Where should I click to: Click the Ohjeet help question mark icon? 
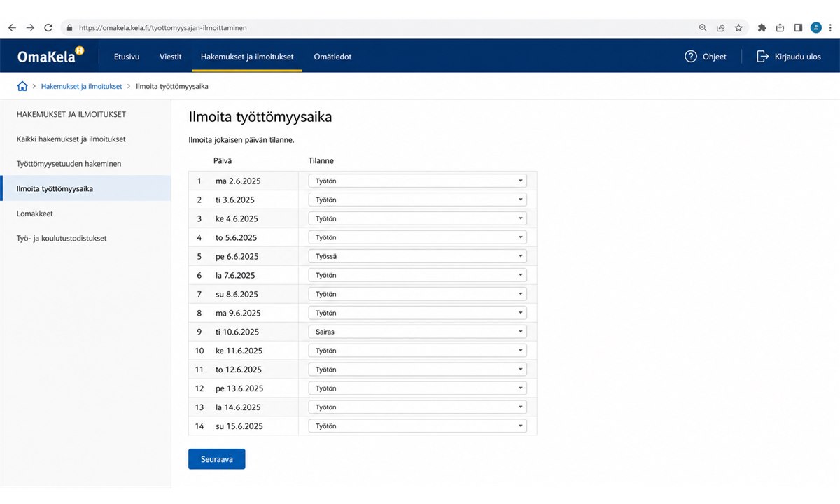(x=691, y=57)
